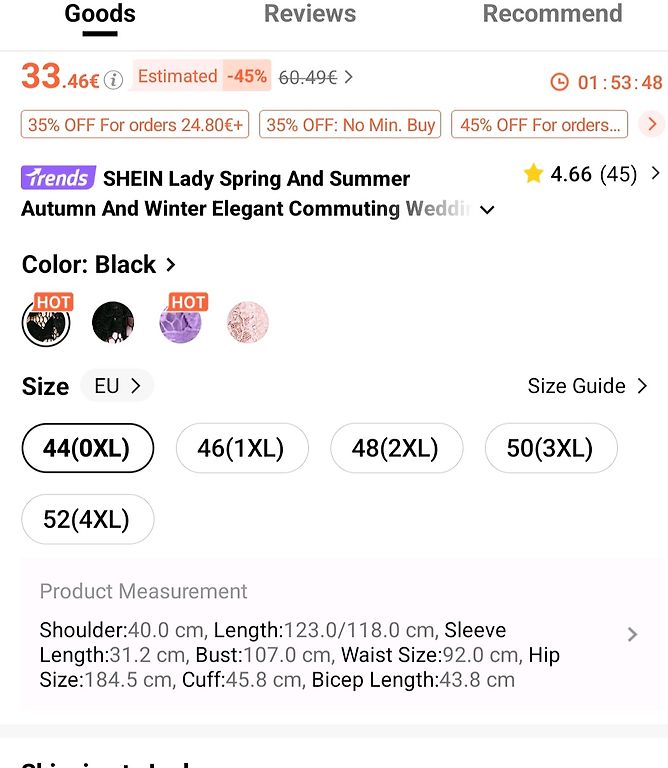This screenshot has width=668, height=768.
Task: Switch to the Recommend tab
Action: click(x=552, y=14)
